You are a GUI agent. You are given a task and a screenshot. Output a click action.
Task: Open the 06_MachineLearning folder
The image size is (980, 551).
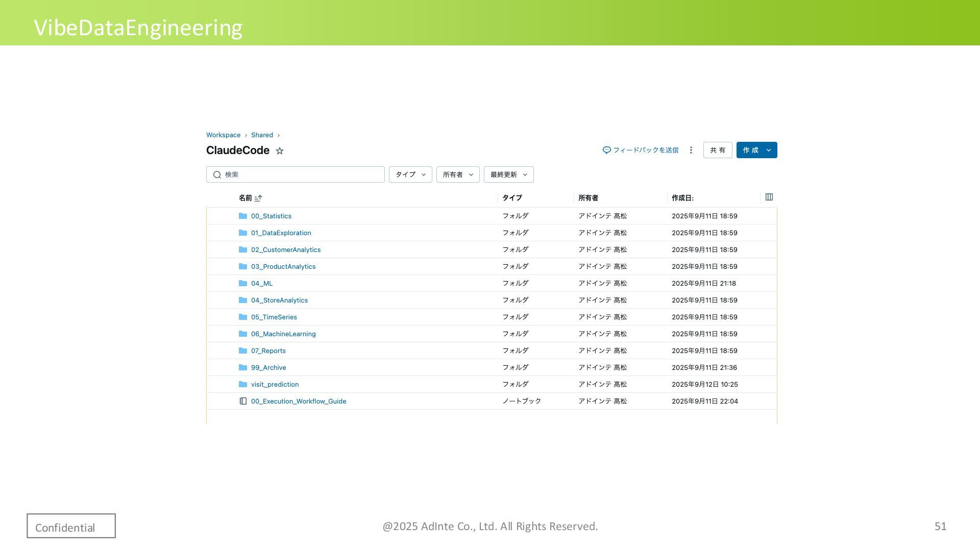(x=283, y=334)
